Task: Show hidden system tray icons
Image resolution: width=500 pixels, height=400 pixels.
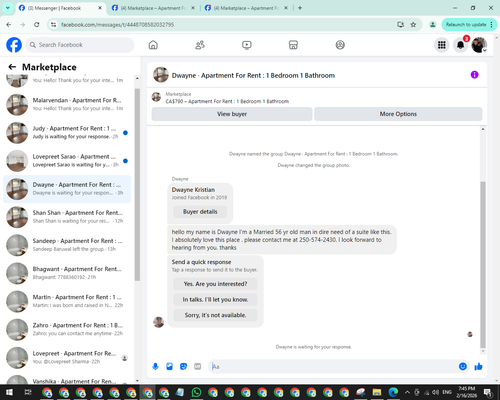Action: click(407, 392)
